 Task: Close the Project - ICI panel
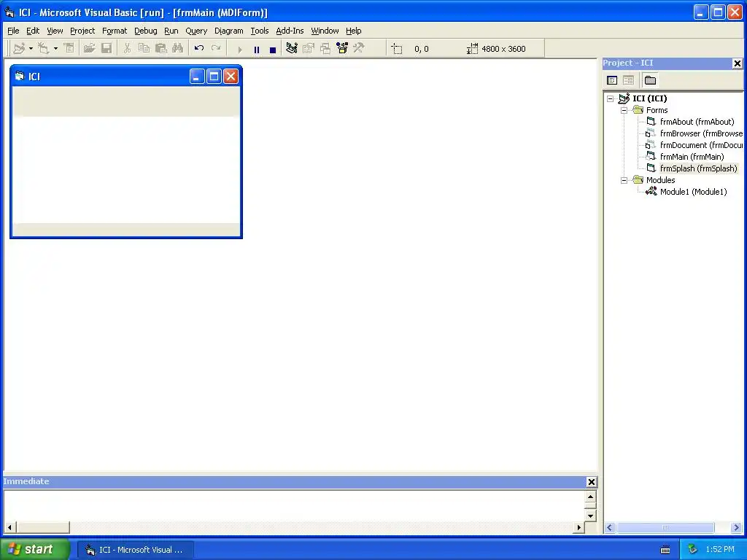tap(737, 63)
